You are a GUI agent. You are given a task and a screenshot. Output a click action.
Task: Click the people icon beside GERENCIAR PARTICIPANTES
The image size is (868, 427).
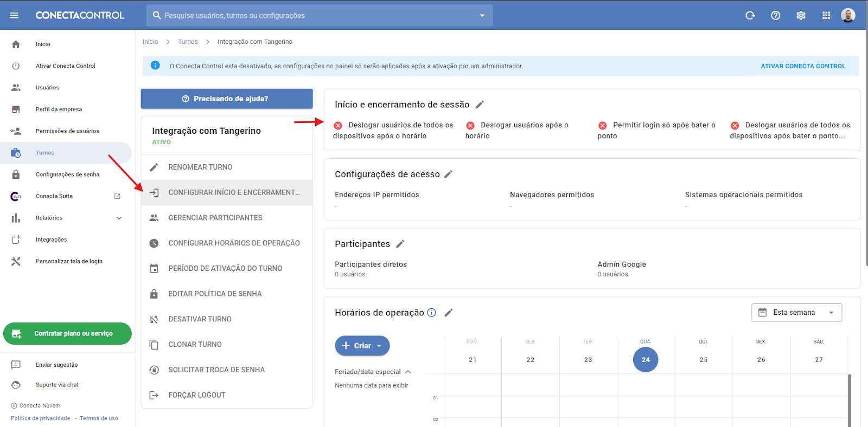(154, 218)
